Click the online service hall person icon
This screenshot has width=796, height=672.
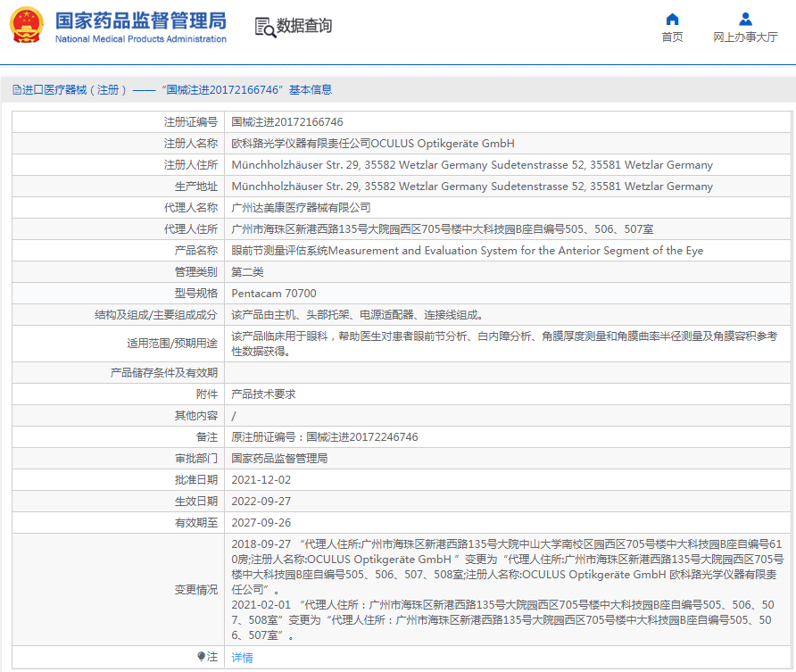tap(745, 19)
